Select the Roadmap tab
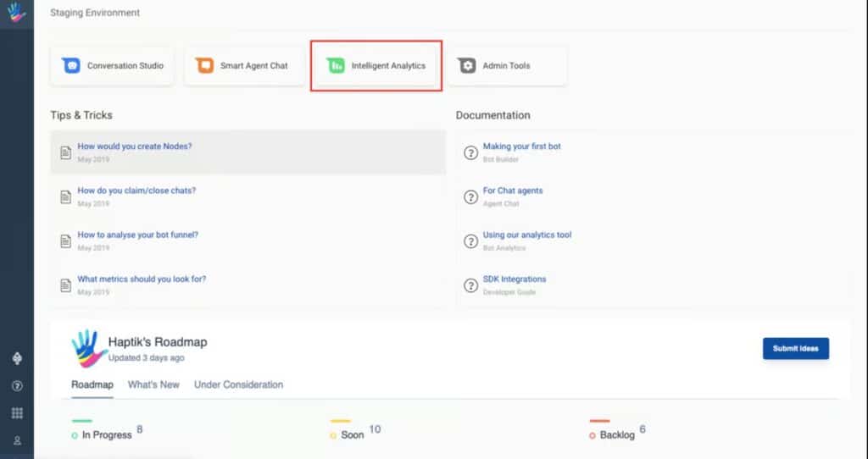This screenshot has height=459, width=868. tap(92, 384)
